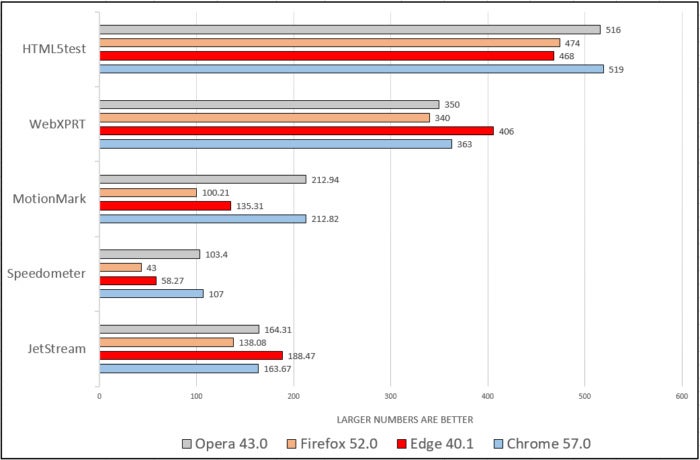Click the Edge JetStream bar labeled 188.47
This screenshot has width=700, height=460.
pos(191,355)
